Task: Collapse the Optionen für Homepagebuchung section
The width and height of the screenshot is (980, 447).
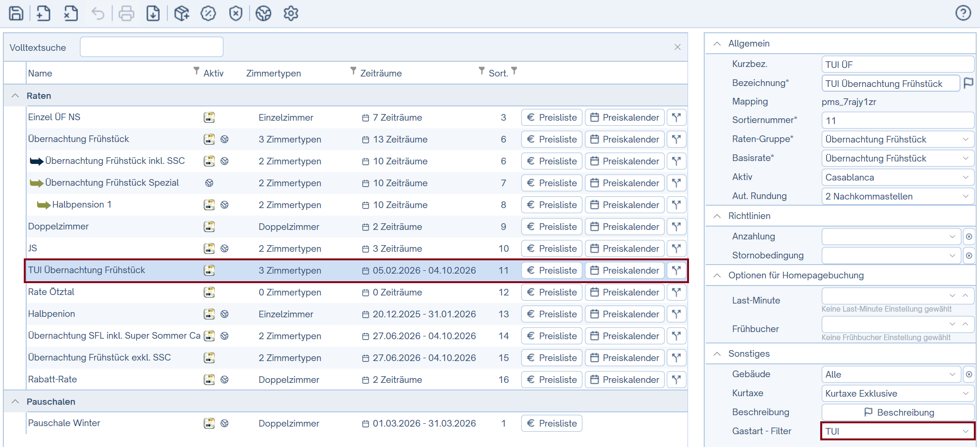Action: (x=717, y=276)
